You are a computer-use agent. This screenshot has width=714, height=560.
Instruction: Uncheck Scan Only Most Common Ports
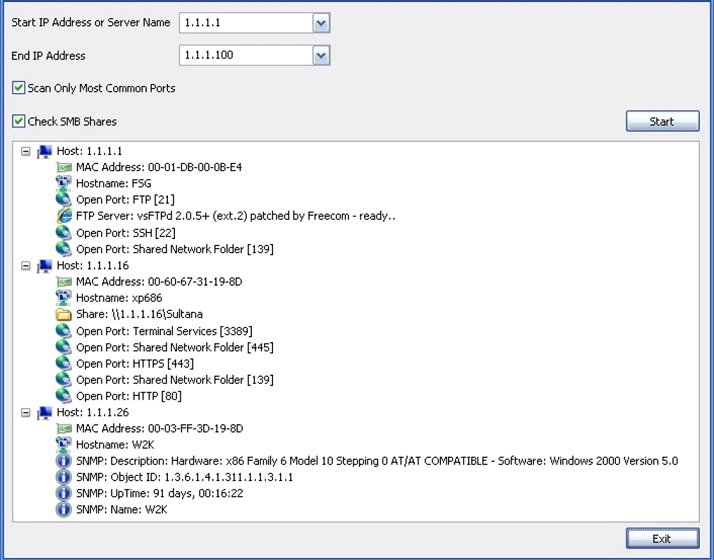tap(19, 88)
